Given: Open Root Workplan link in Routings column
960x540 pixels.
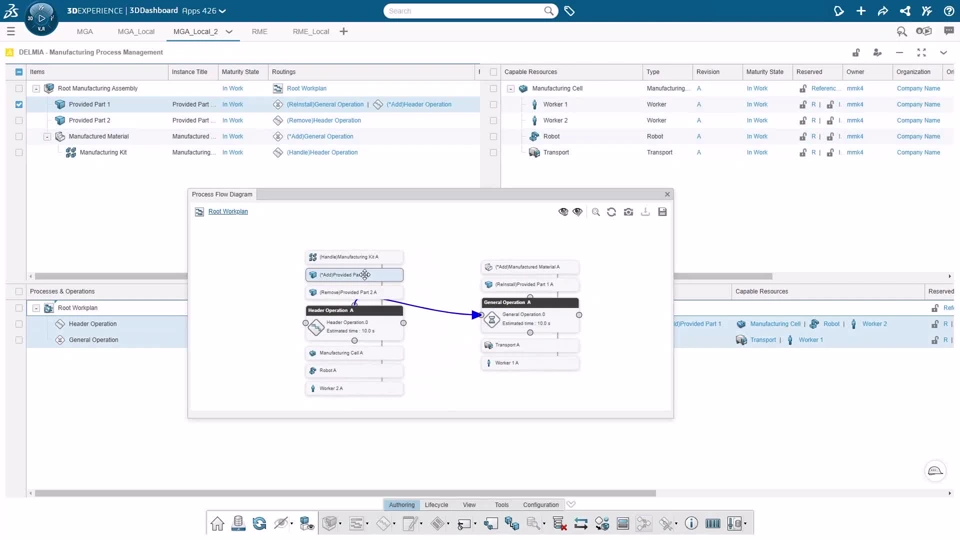Looking at the screenshot, I should 307,89.
